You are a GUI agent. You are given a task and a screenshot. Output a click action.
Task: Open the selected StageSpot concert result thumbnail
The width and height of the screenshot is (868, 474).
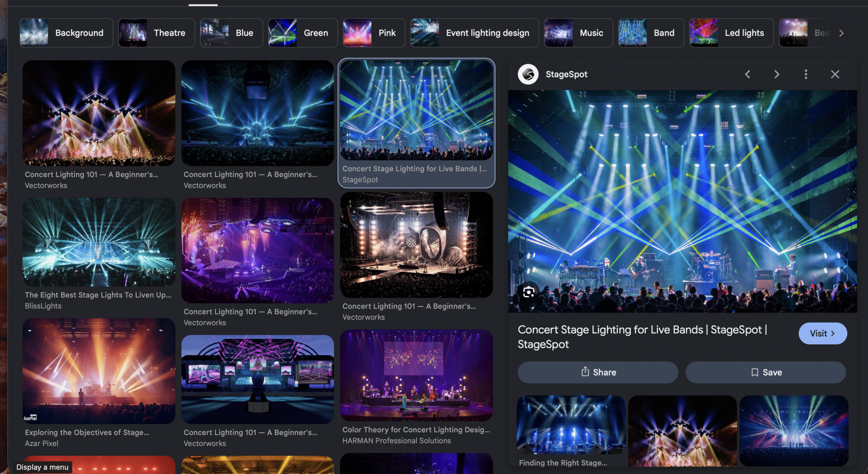click(416, 110)
